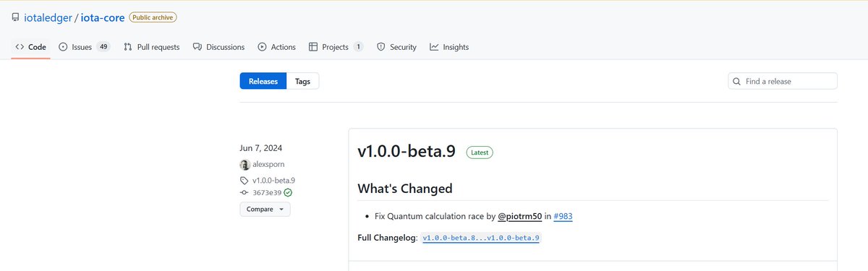Click the repository book icon beside iotaledger
This screenshot has width=868, height=271.
[16, 17]
